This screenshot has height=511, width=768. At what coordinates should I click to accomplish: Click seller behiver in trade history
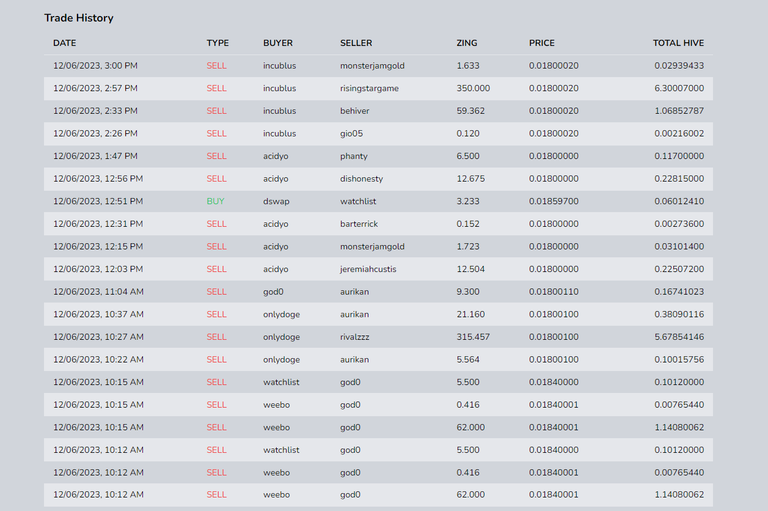pos(355,111)
